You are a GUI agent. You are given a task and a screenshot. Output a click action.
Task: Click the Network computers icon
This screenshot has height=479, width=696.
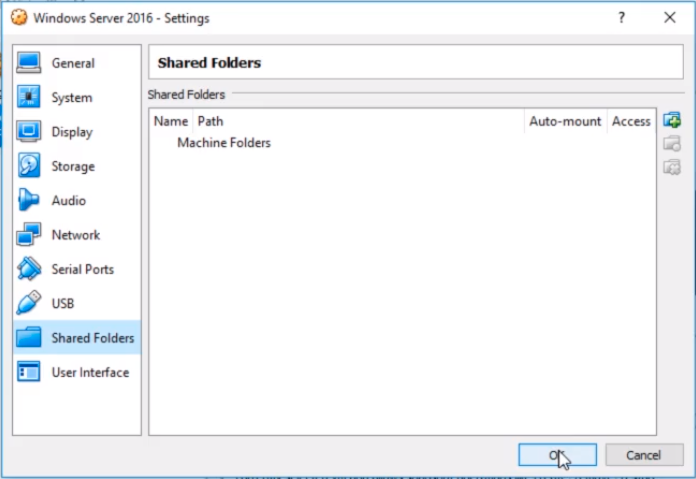click(29, 234)
